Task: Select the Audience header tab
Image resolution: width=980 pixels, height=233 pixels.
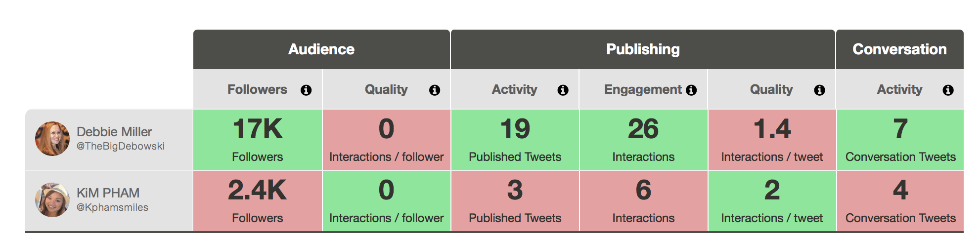Action: pyautogui.click(x=321, y=49)
